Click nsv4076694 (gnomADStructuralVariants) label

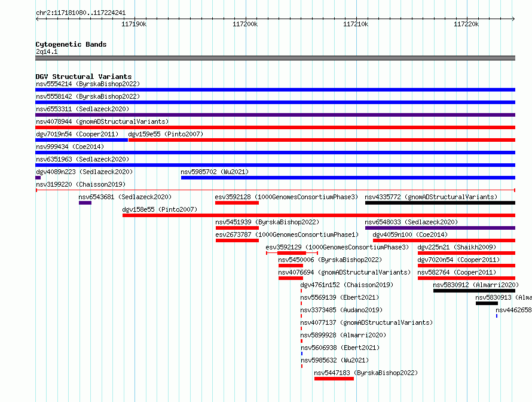click(x=344, y=272)
